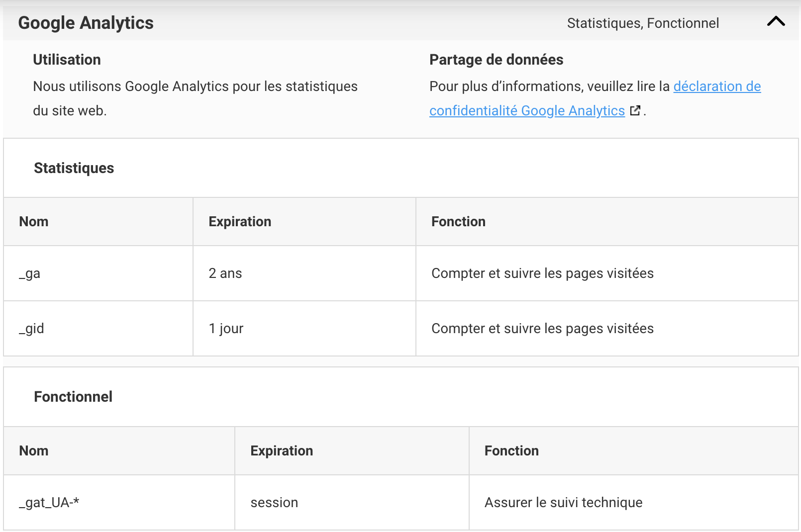Collapse the Google Analytics section chevron
The image size is (801, 532).
click(776, 21)
